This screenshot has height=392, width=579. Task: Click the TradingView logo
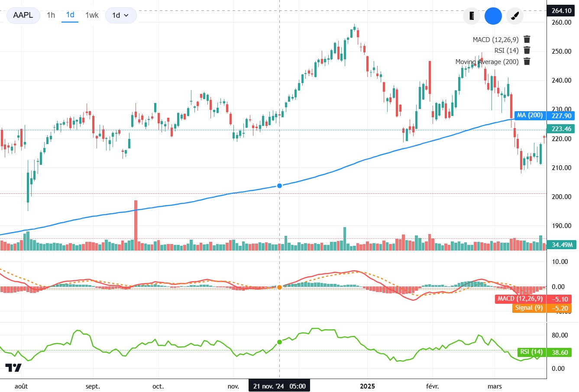point(13,368)
